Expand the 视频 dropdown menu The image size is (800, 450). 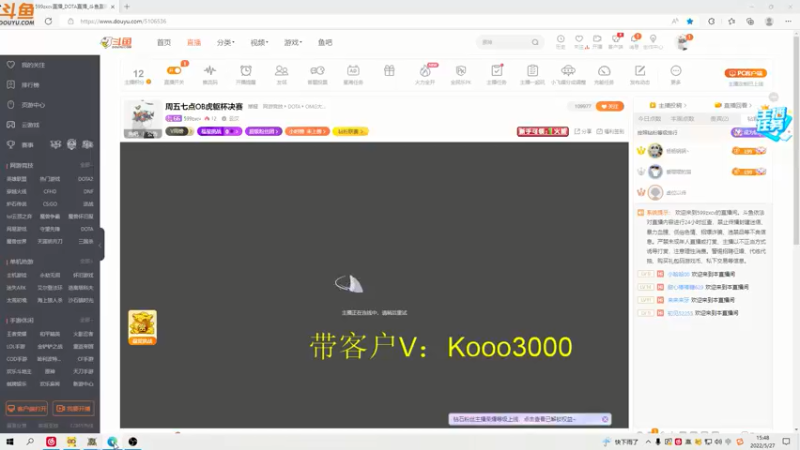pos(259,42)
